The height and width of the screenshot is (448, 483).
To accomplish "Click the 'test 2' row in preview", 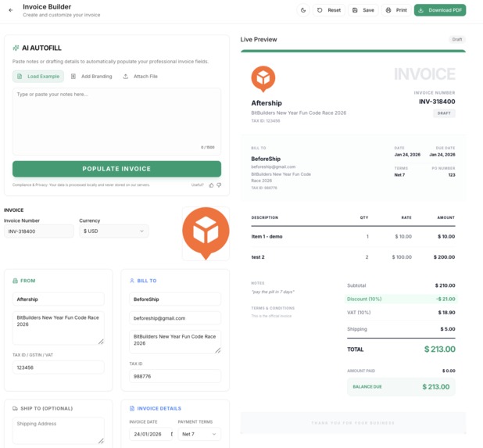I will [x=353, y=257].
